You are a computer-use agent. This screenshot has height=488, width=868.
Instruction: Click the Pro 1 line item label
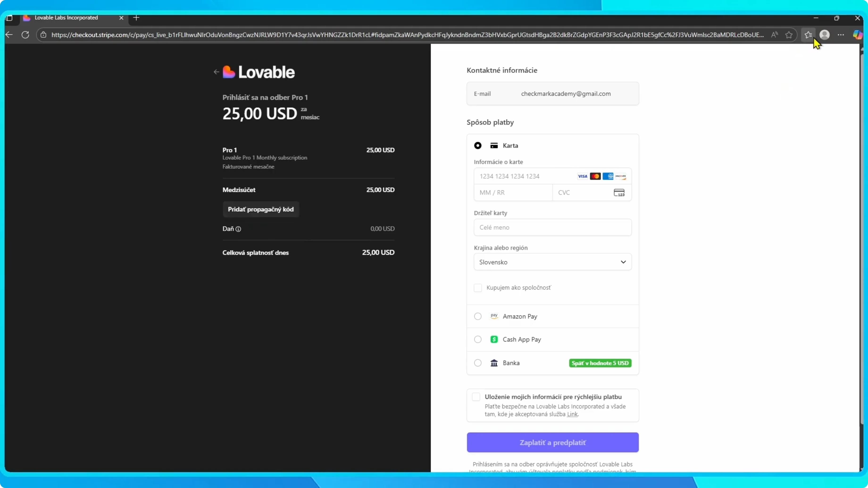point(230,150)
